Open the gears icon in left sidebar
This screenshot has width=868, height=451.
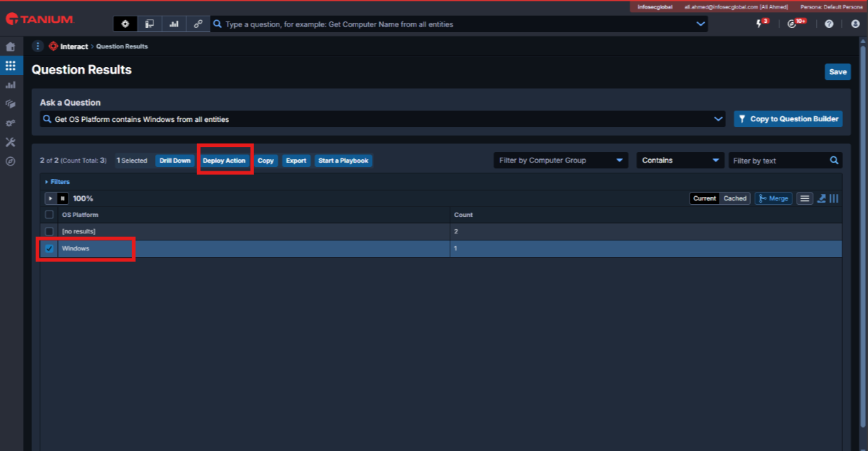(x=10, y=123)
